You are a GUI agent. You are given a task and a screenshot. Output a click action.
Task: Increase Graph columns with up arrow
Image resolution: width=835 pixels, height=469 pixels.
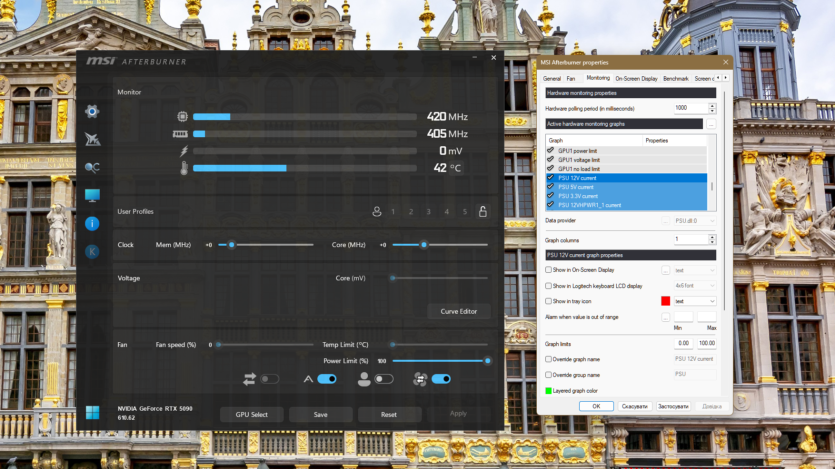point(712,237)
